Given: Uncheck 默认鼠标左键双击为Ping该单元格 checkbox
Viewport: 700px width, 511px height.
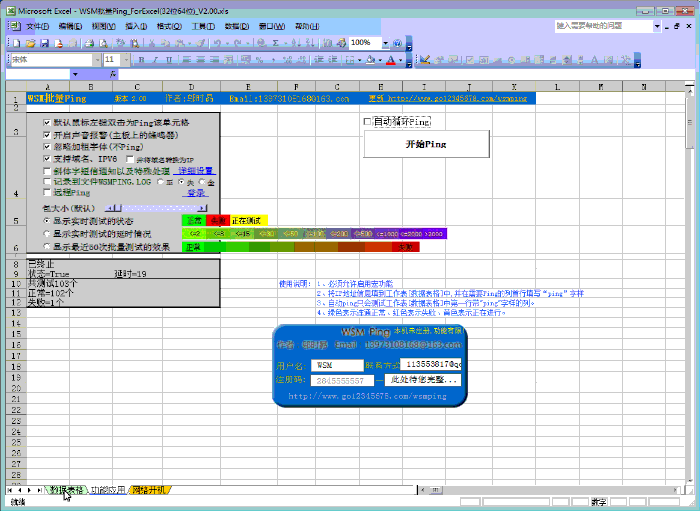Looking at the screenshot, I should (x=47, y=122).
